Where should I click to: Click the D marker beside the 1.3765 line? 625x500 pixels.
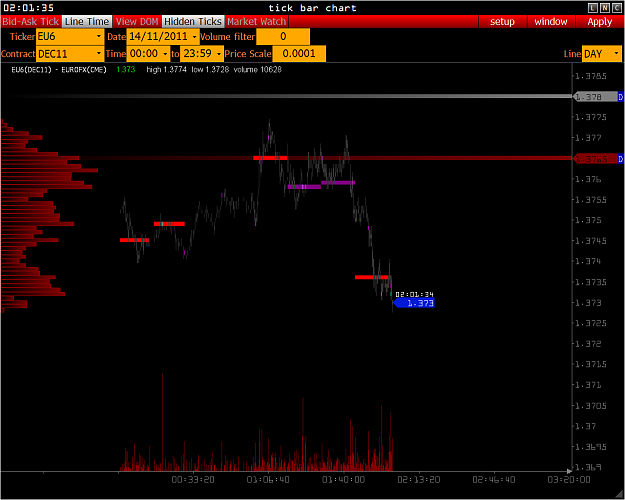pyautogui.click(x=621, y=159)
